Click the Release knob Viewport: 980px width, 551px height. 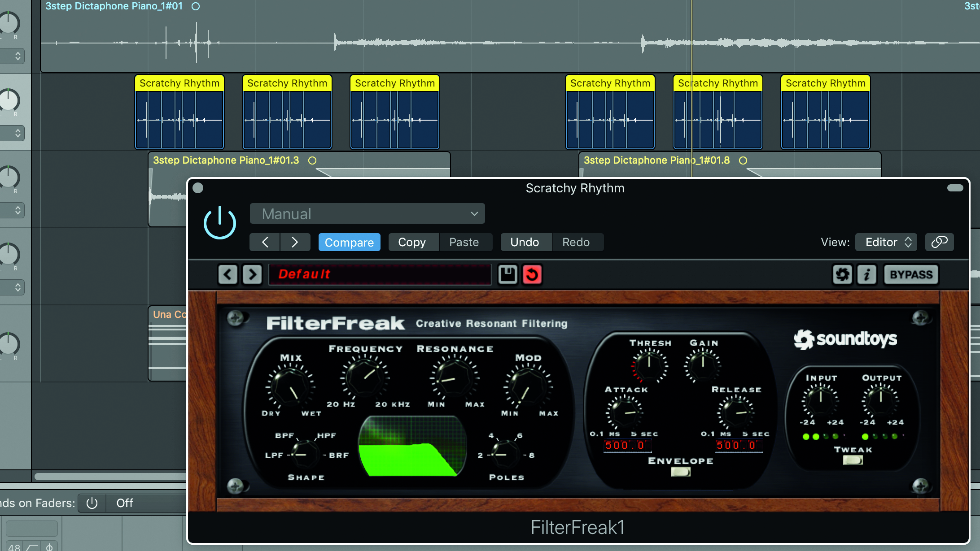736,413
